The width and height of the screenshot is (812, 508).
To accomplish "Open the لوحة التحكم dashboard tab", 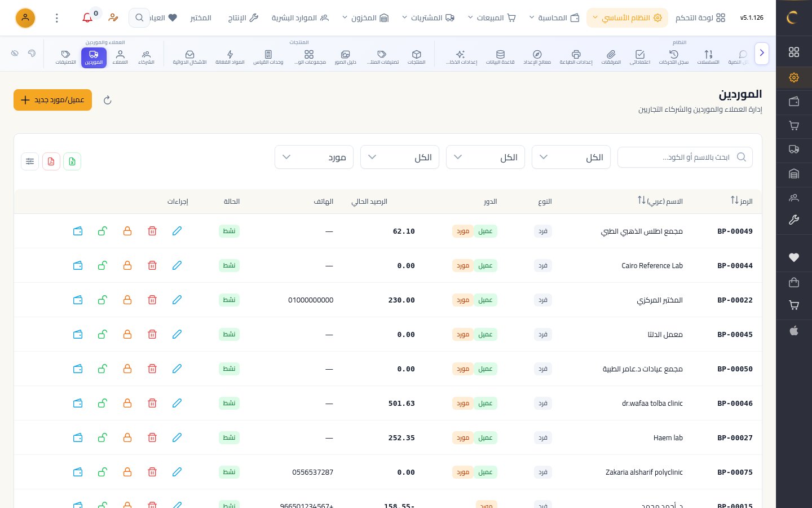I will (700, 18).
